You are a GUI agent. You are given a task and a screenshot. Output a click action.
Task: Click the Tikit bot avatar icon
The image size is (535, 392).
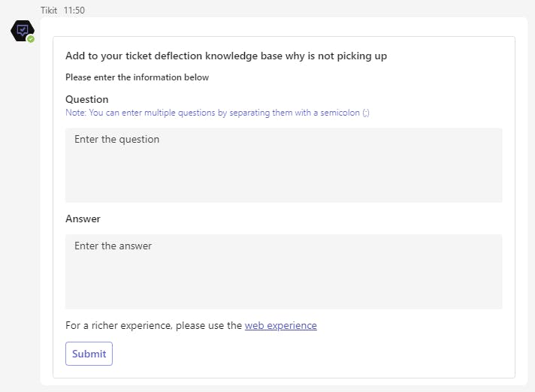point(23,31)
